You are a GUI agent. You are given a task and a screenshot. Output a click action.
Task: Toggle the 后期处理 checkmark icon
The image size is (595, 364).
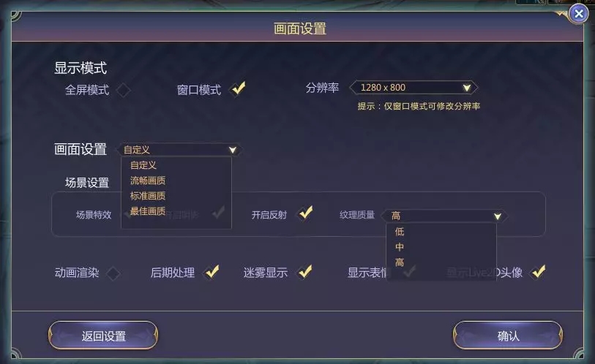click(x=212, y=272)
